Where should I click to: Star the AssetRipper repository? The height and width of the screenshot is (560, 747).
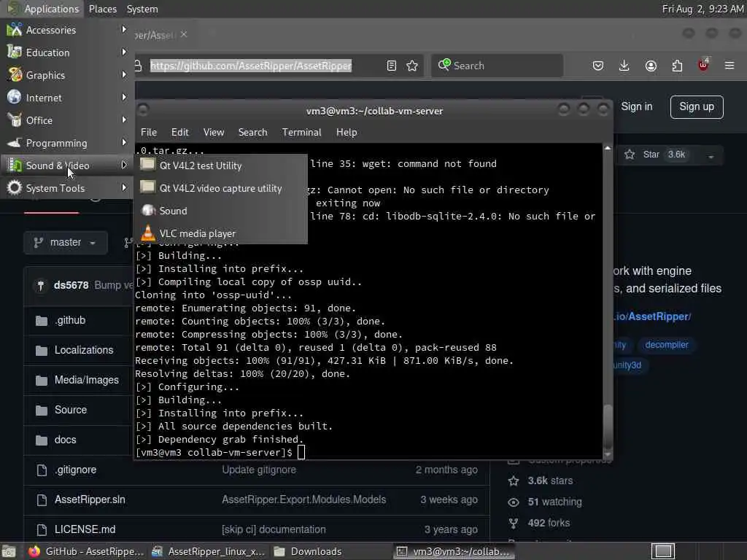(655, 155)
